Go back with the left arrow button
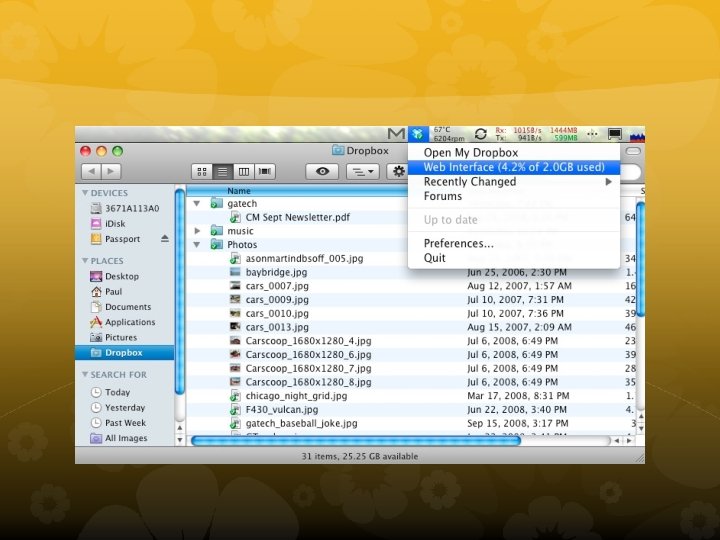Image resolution: width=720 pixels, height=540 pixels. tap(91, 171)
